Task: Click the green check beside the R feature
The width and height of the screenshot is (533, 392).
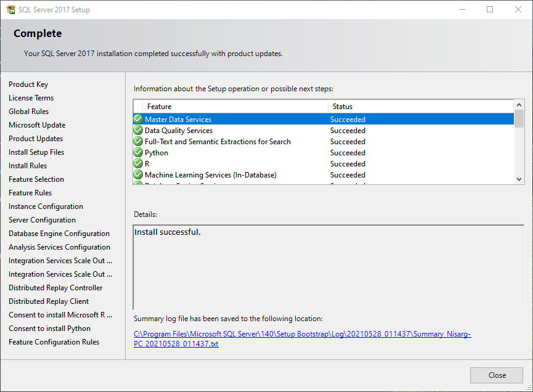Action: point(138,163)
